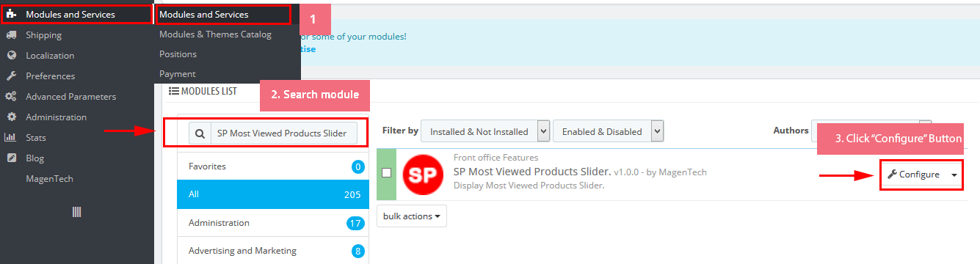980x264 pixels.
Task: Open the Installed & Not Installed dropdown
Action: coord(485,131)
